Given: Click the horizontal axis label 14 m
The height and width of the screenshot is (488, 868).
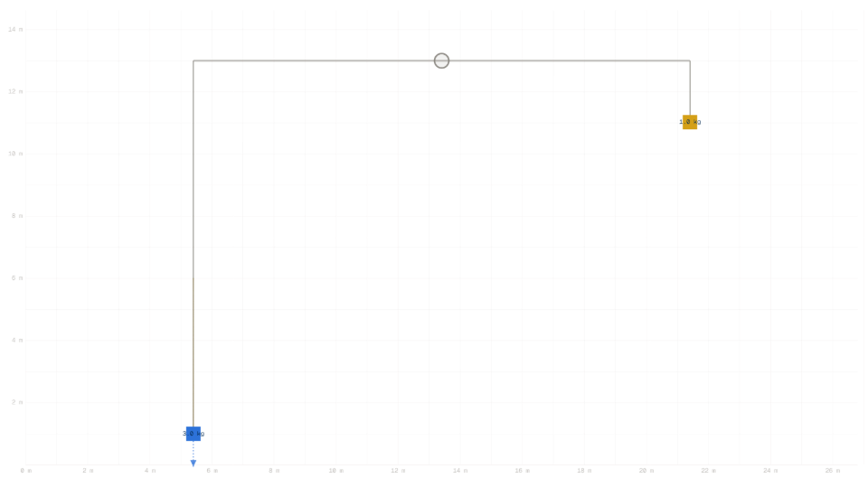Looking at the screenshot, I should [460, 471].
